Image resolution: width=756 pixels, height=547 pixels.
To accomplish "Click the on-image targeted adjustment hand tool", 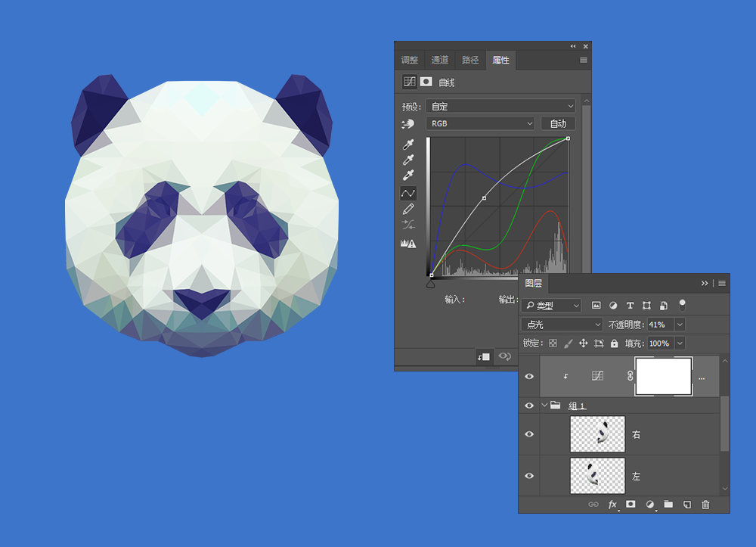I will pyautogui.click(x=408, y=123).
